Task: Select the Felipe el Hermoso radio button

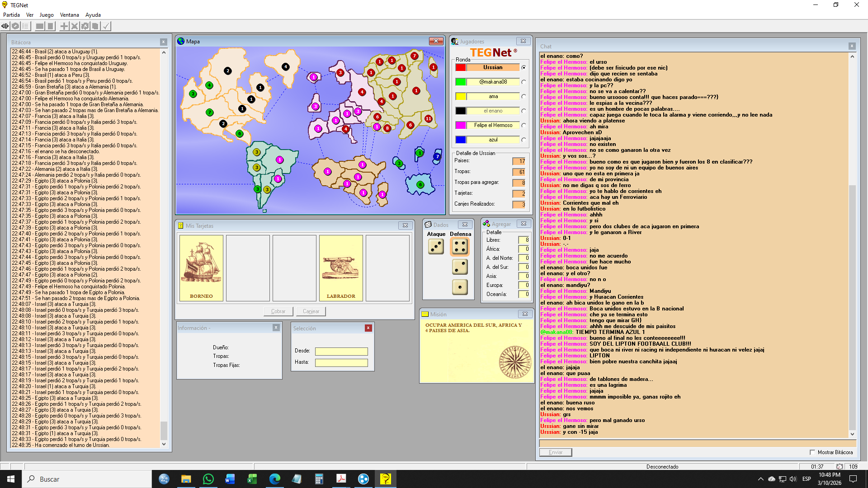Action: pyautogui.click(x=524, y=125)
